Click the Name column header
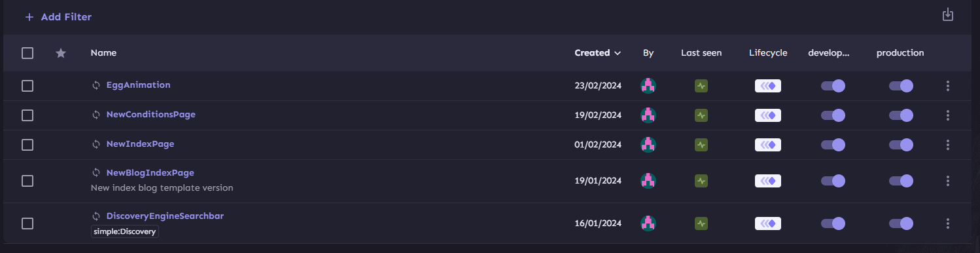The image size is (980, 253). [x=103, y=53]
